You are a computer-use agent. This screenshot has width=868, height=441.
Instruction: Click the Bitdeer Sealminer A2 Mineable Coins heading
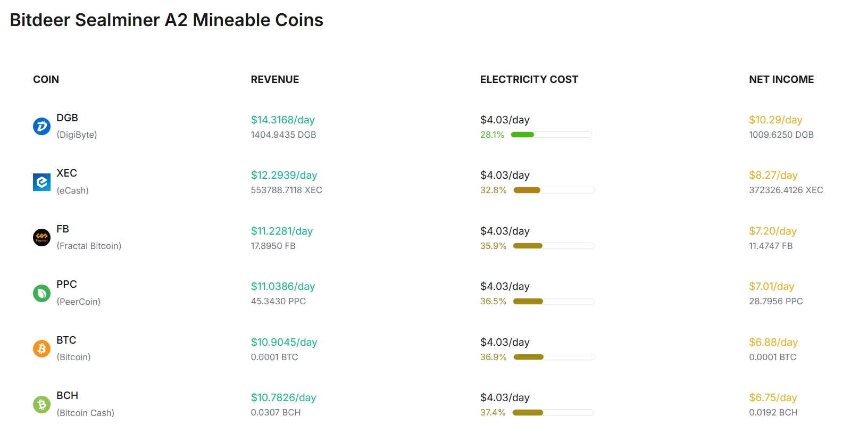click(x=166, y=20)
